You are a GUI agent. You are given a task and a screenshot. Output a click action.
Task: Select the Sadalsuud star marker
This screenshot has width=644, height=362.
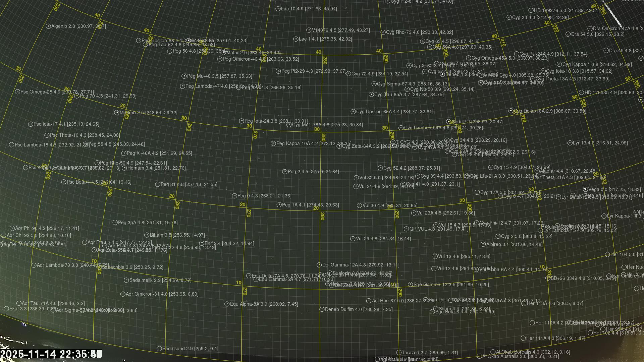(159, 349)
